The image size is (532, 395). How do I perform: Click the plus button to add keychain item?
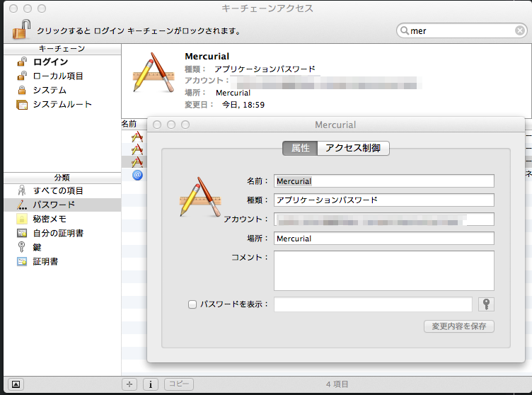click(x=129, y=384)
